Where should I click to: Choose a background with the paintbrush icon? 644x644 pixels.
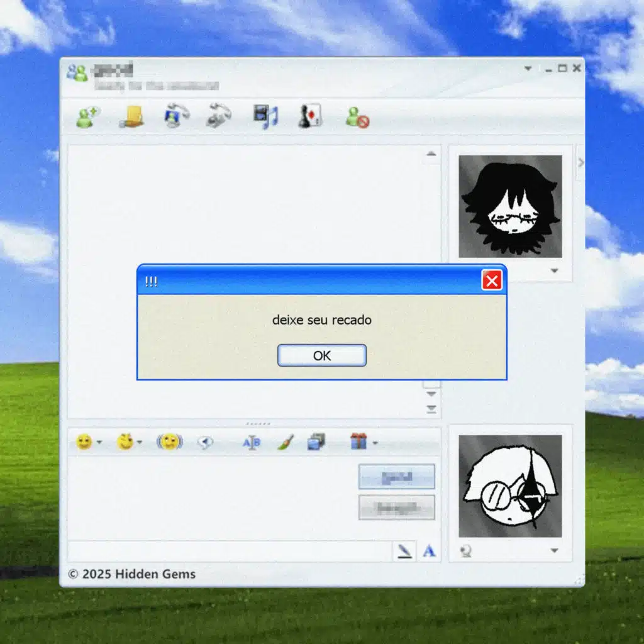(285, 443)
